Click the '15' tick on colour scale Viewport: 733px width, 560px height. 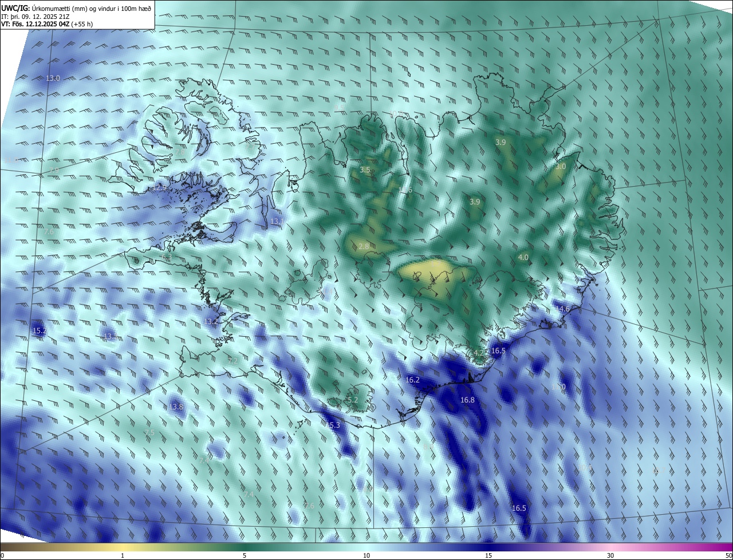tap(488, 555)
